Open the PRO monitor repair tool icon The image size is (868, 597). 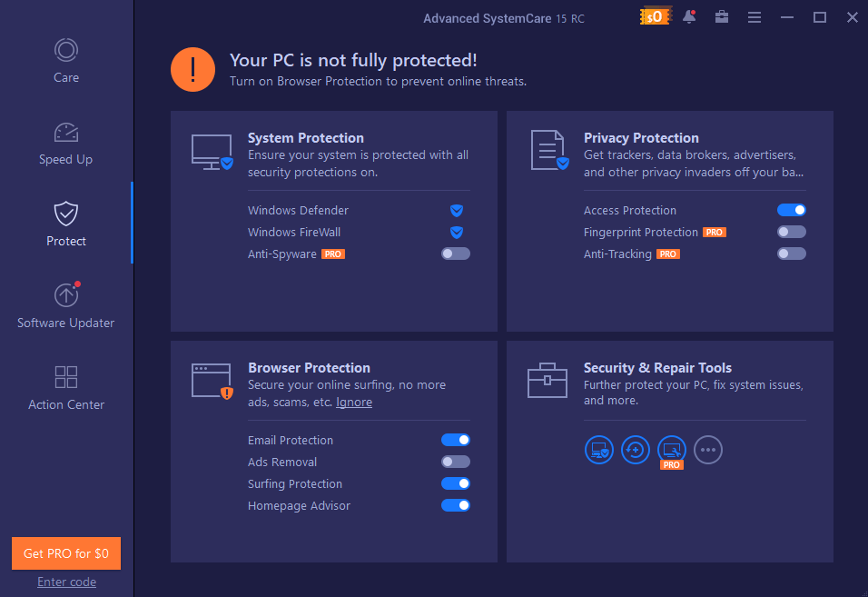(672, 451)
